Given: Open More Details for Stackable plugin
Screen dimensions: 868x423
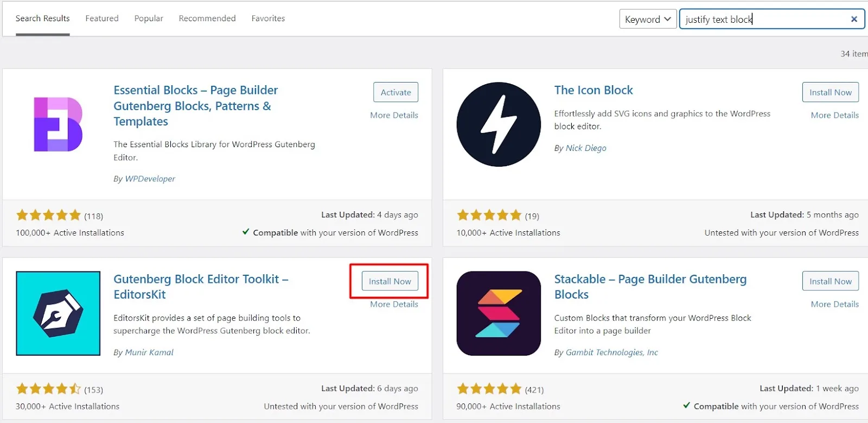Looking at the screenshot, I should click(x=834, y=304).
